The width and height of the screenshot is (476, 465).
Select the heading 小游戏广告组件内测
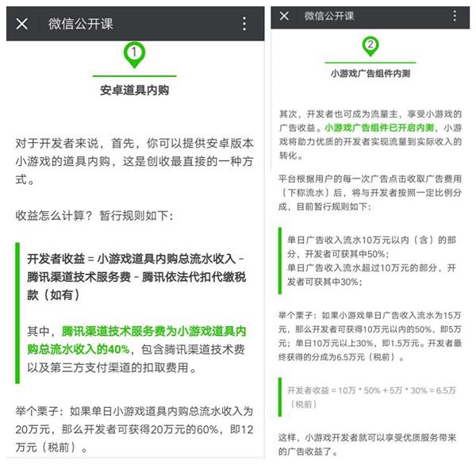(x=370, y=73)
